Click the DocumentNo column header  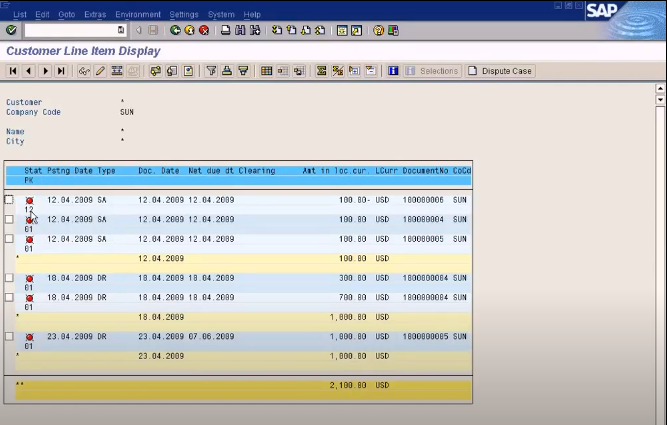click(425, 171)
